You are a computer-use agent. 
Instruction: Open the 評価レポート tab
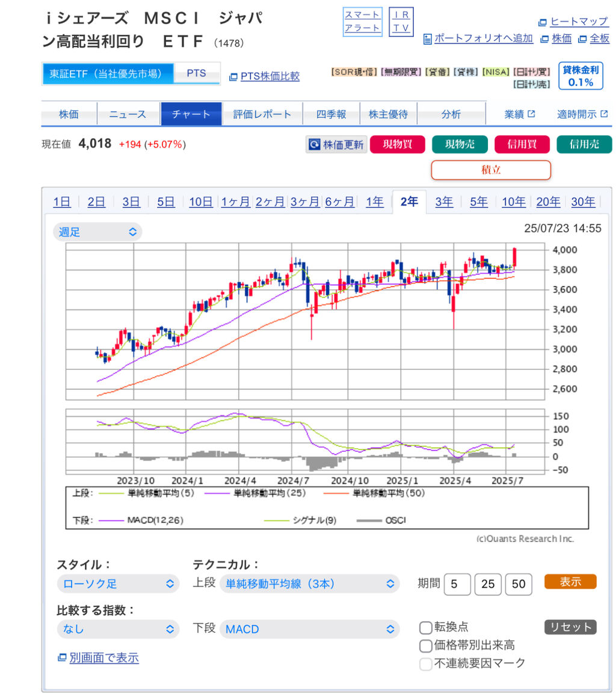point(262,114)
